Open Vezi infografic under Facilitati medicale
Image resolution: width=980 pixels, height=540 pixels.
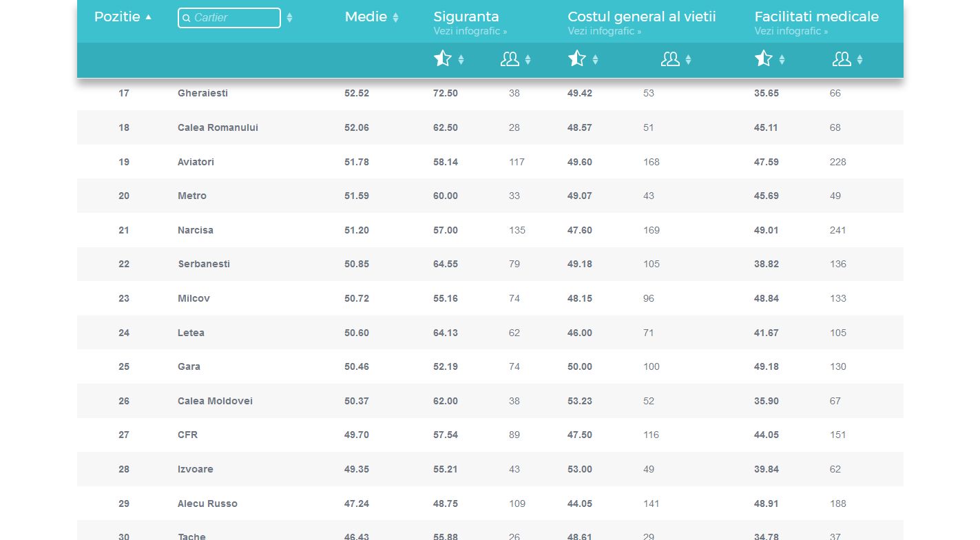pyautogui.click(x=791, y=32)
